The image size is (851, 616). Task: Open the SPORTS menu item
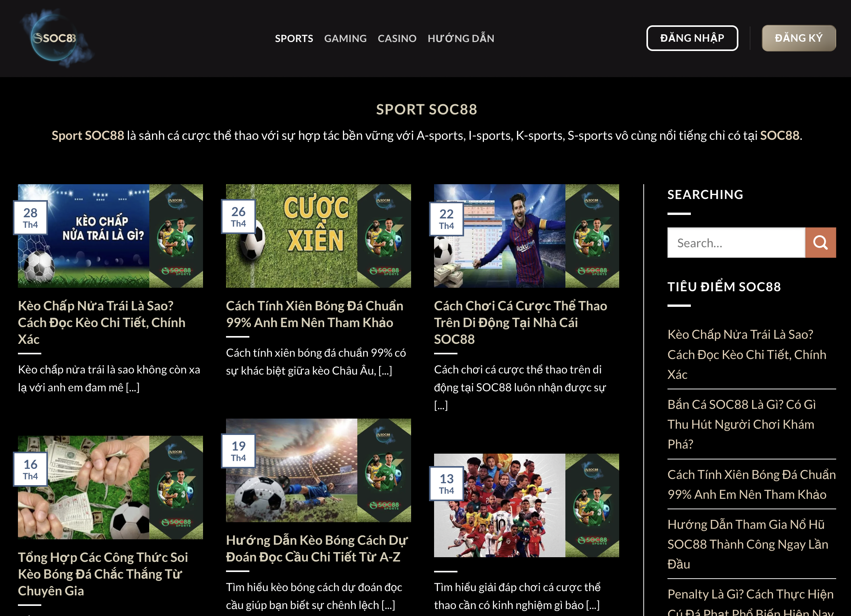click(294, 38)
